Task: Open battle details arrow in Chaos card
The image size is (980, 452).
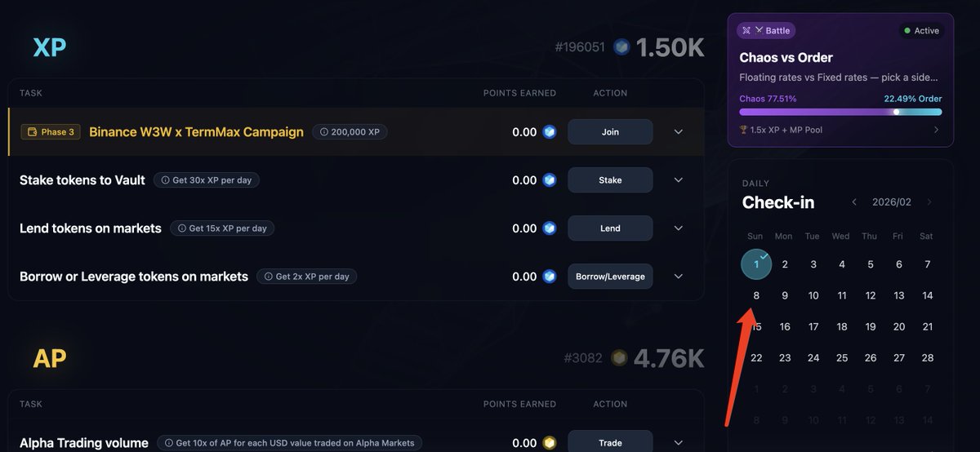Action: pyautogui.click(x=936, y=130)
